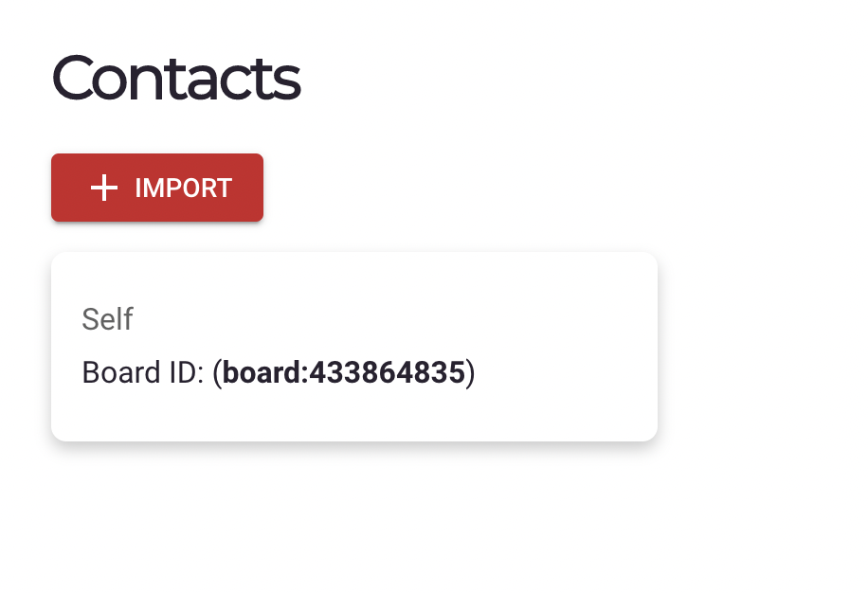Start importing a new contact
Viewport: 868px width, 593px height.
(157, 188)
